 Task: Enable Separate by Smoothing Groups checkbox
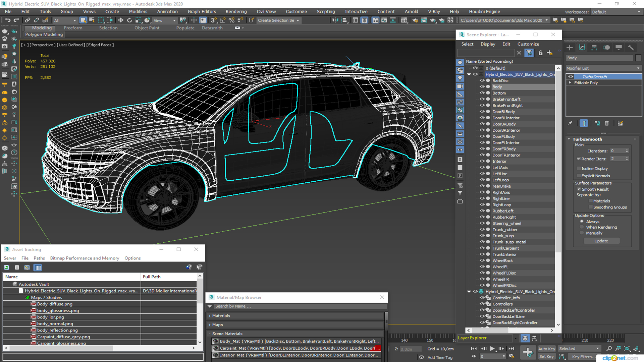click(591, 207)
